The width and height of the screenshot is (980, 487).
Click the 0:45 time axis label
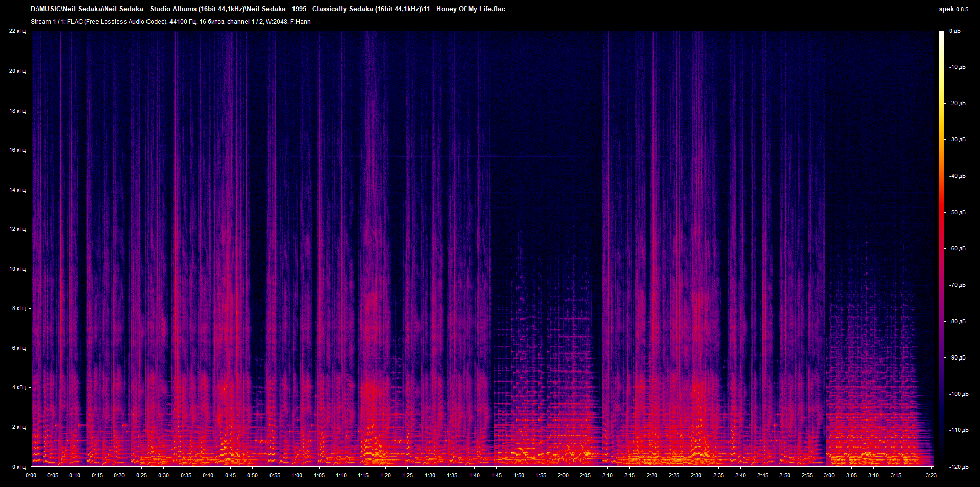pos(231,475)
